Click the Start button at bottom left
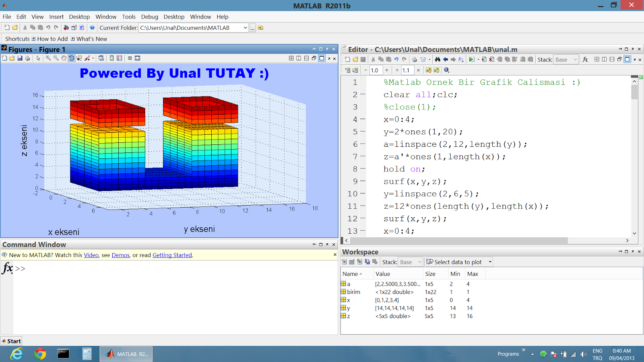The image size is (644, 362). click(x=11, y=341)
